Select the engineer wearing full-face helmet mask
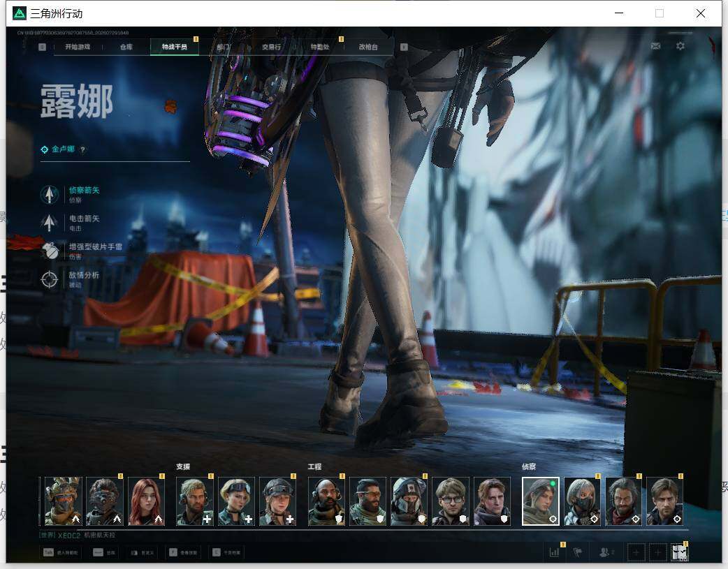 409,501
